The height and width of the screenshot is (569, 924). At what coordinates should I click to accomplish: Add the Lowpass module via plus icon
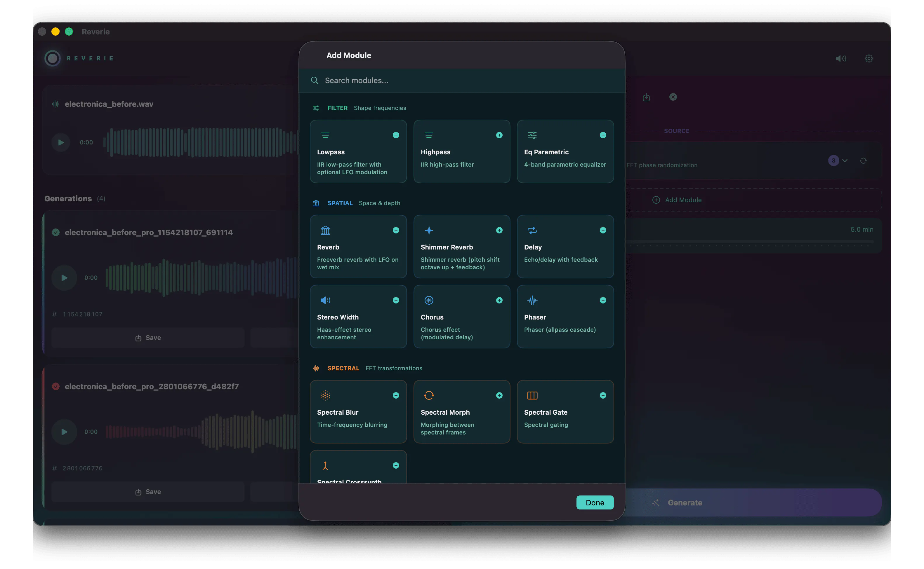396,135
